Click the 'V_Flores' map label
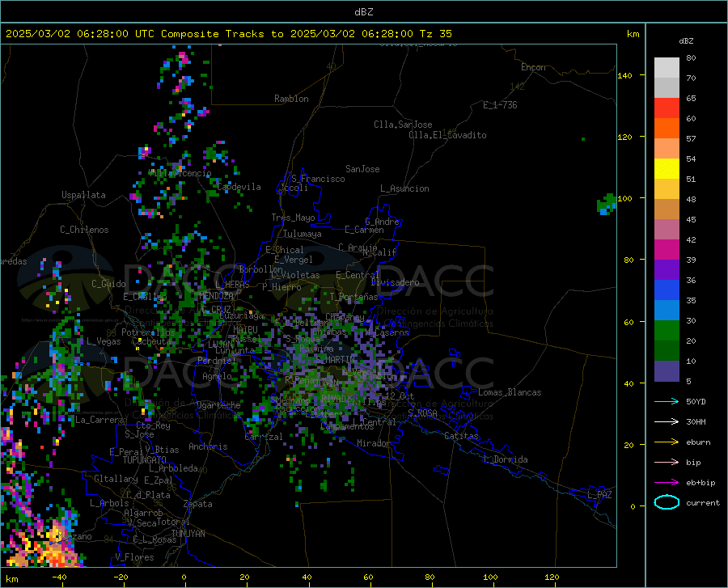Screen dimensions: 728x588 134,557
